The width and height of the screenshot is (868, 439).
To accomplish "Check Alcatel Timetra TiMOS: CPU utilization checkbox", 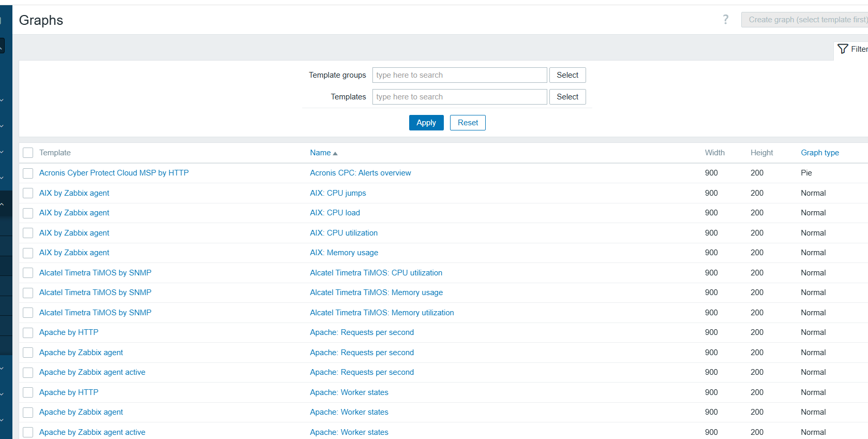I will pyautogui.click(x=28, y=273).
